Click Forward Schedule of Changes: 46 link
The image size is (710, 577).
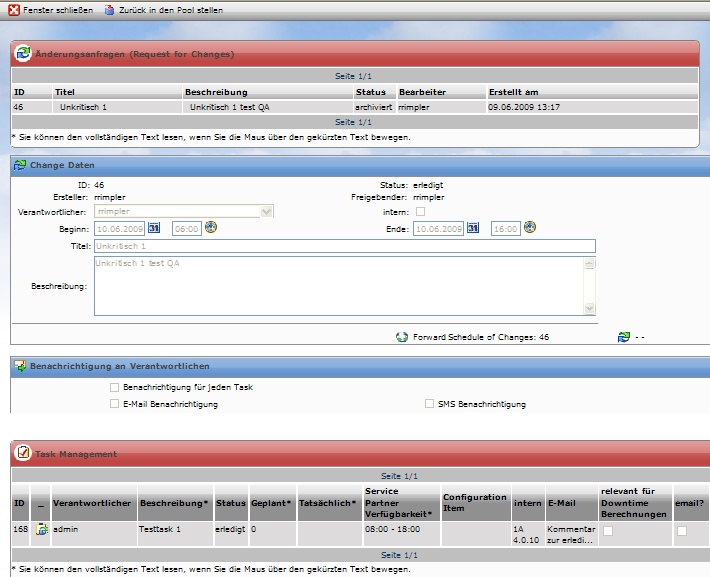480,338
